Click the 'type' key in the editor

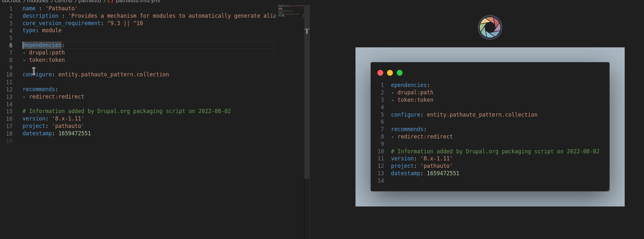tap(29, 30)
